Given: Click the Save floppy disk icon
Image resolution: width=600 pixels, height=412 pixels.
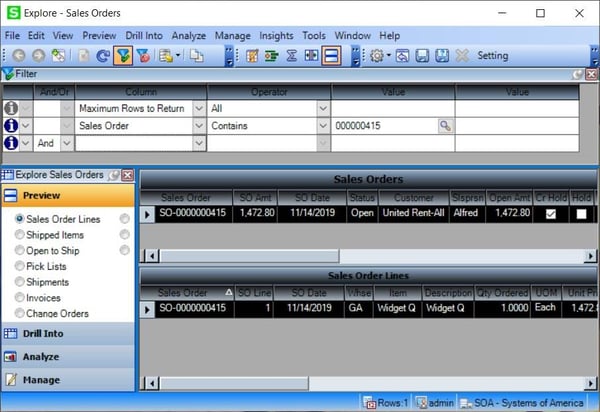Looking at the screenshot, I should (422, 56).
